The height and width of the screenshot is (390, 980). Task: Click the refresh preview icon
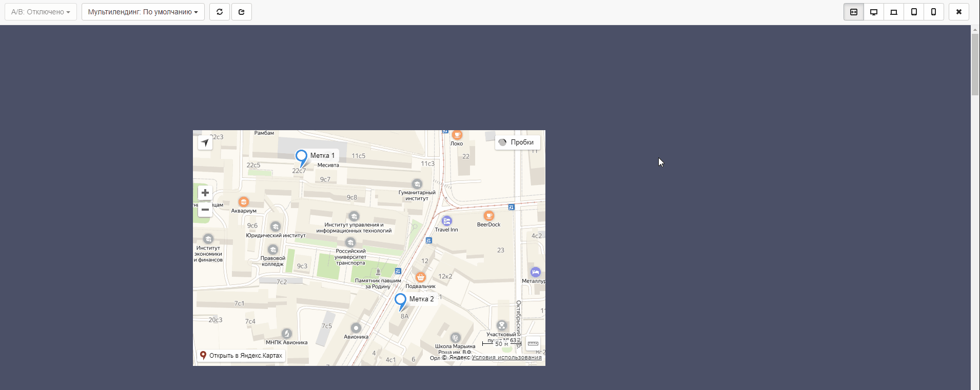tap(220, 12)
